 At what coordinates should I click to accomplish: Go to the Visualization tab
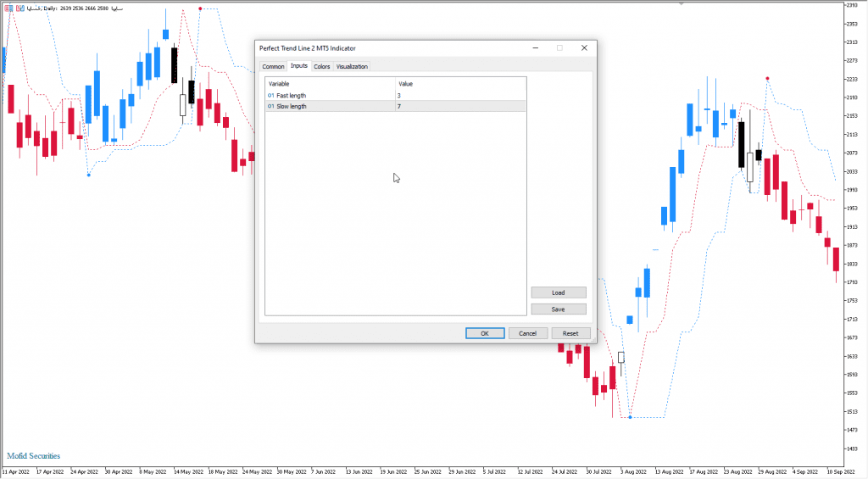[352, 66]
